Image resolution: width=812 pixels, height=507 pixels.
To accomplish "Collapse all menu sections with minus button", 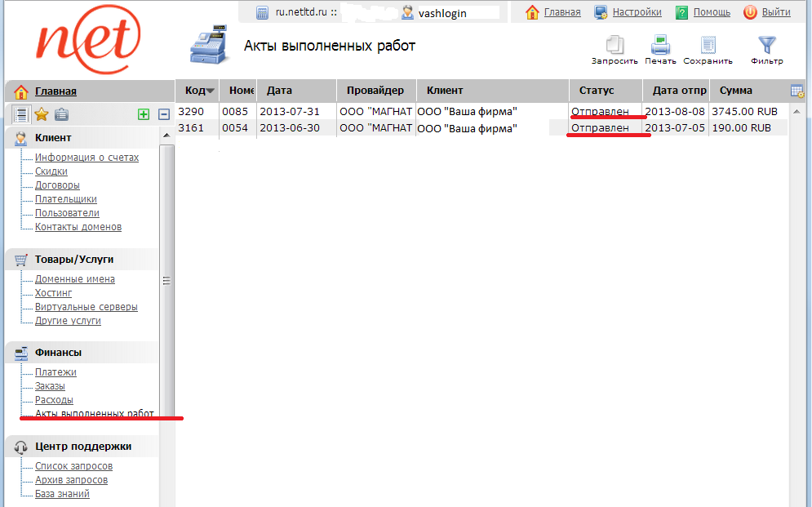I will point(163,115).
